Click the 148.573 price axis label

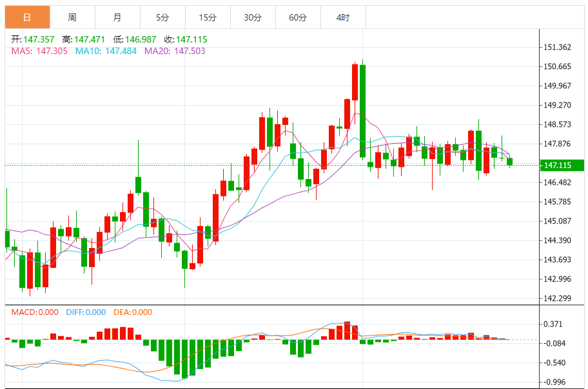pos(557,124)
